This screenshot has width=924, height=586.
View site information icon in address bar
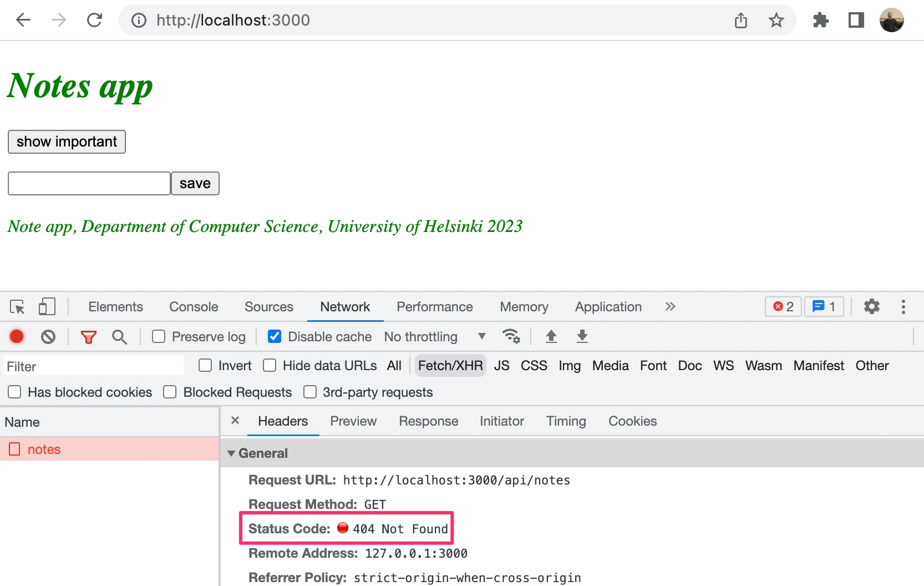tap(139, 21)
